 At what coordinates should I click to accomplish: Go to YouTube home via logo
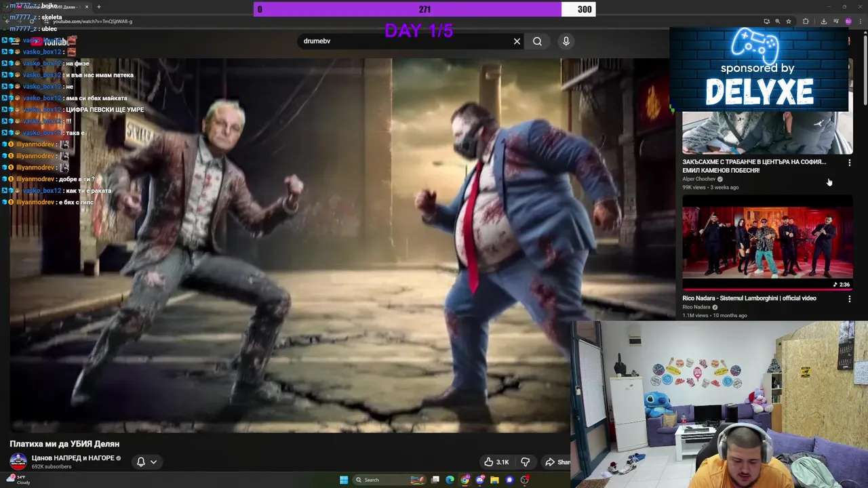pos(50,41)
